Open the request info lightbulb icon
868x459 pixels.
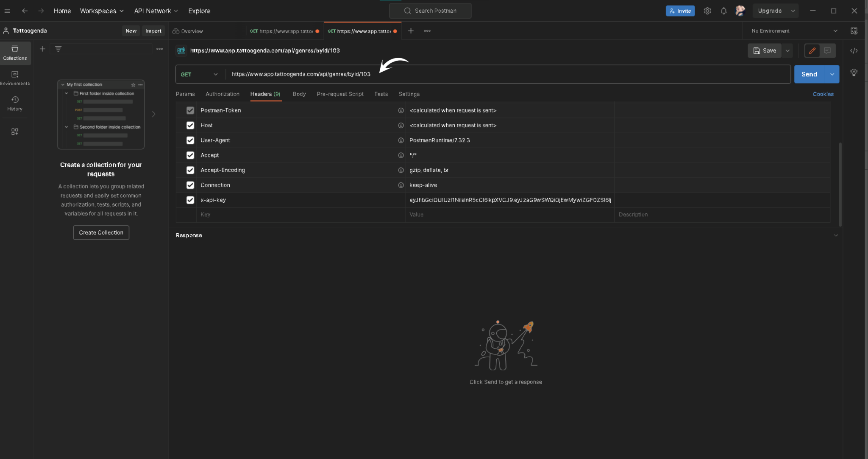click(854, 73)
